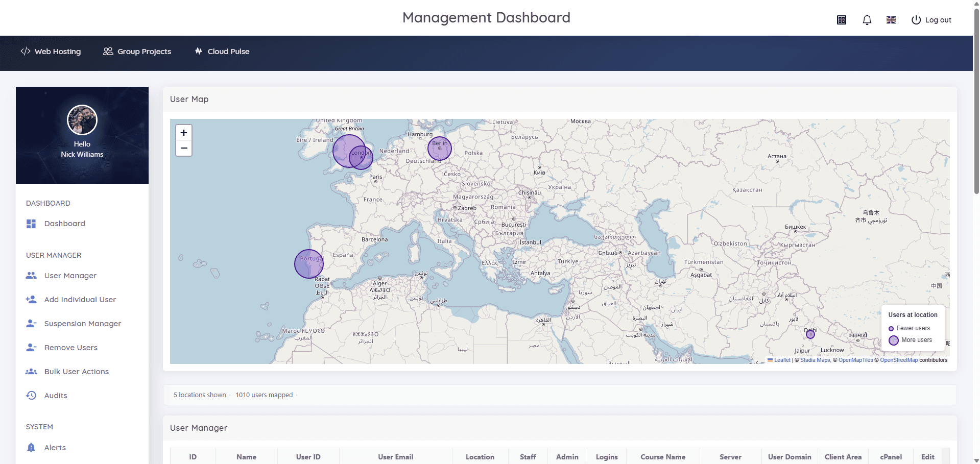Click Nick Williams profile avatar
This screenshot has width=980, height=464.
(x=82, y=120)
